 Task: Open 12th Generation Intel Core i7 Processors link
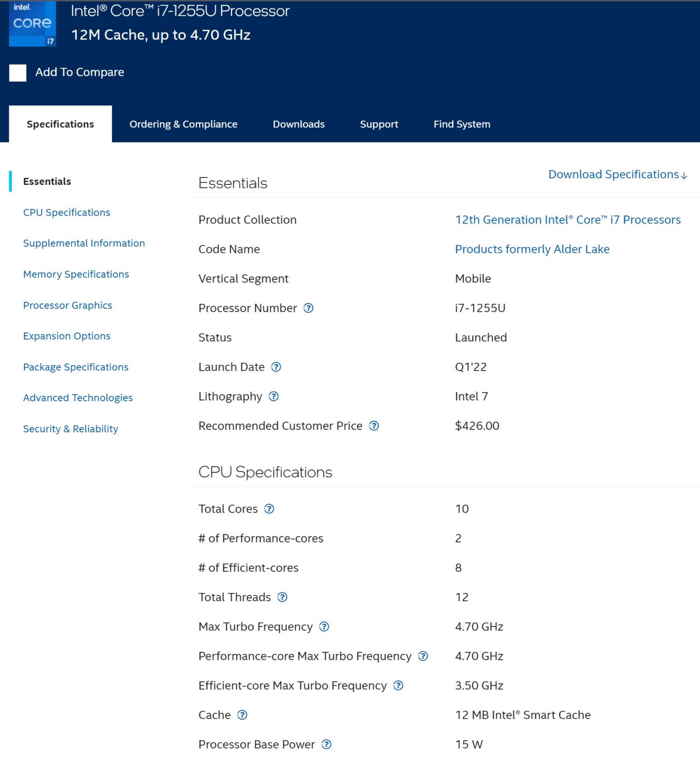tap(567, 220)
